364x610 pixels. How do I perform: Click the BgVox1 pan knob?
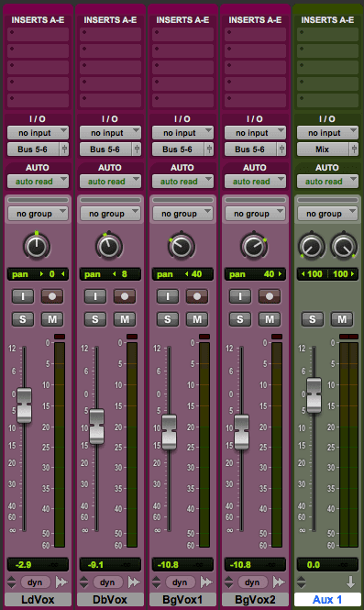click(x=182, y=247)
